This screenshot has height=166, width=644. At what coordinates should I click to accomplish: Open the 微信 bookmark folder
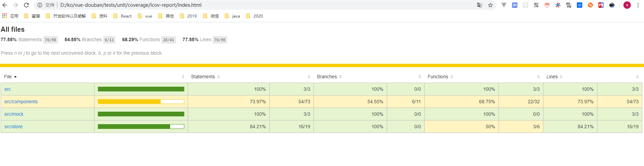(x=211, y=16)
